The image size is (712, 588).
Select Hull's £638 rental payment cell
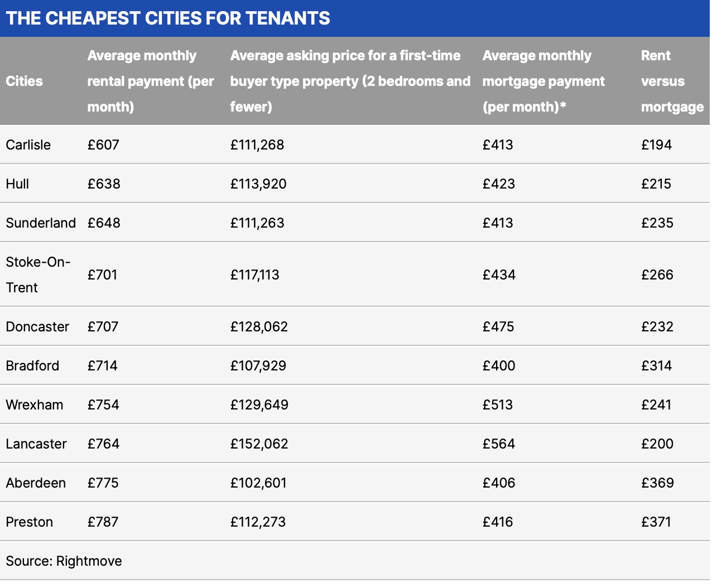pos(104,184)
